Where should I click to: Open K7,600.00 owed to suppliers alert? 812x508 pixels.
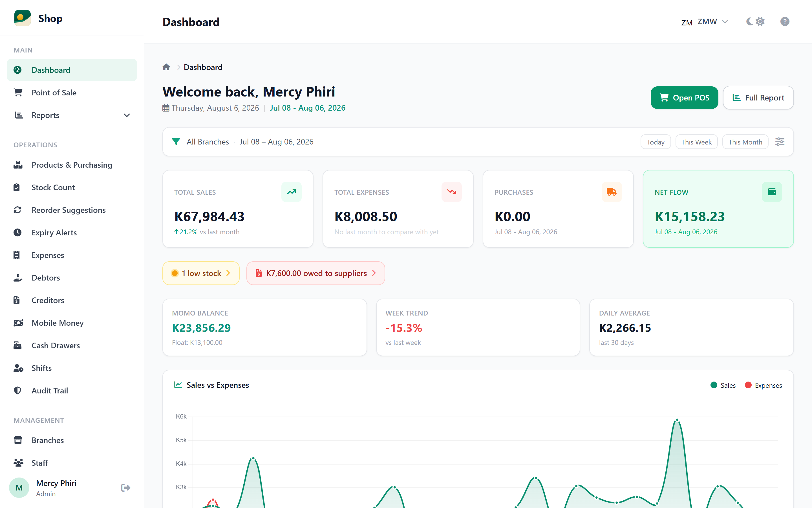click(315, 273)
